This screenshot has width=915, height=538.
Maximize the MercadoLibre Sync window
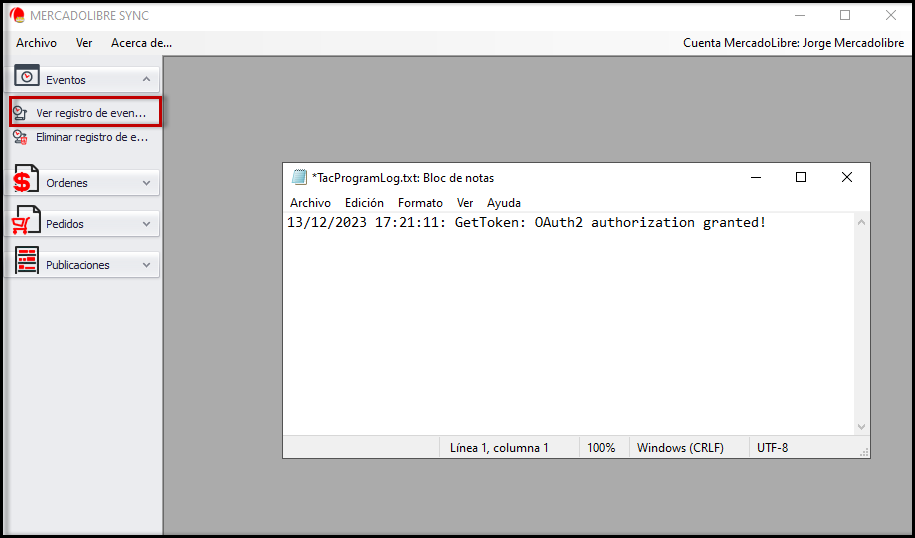pos(845,15)
